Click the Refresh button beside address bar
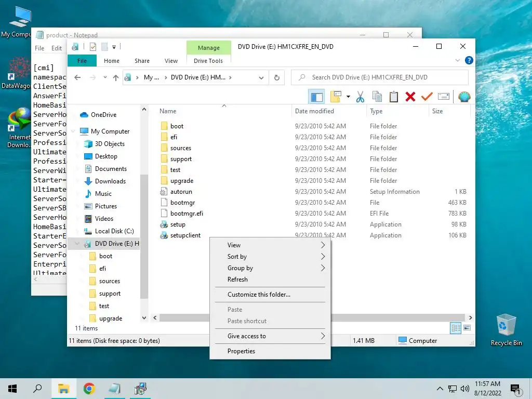The height and width of the screenshot is (399, 532). [277, 78]
